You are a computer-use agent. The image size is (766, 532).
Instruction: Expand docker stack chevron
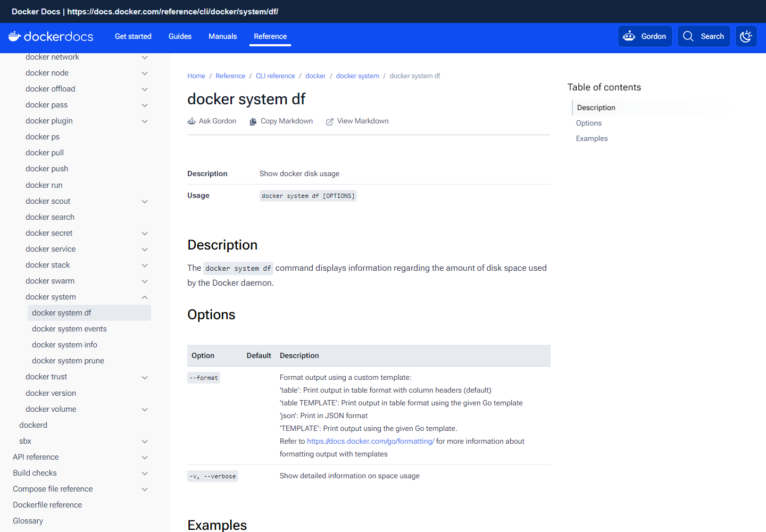pos(145,265)
